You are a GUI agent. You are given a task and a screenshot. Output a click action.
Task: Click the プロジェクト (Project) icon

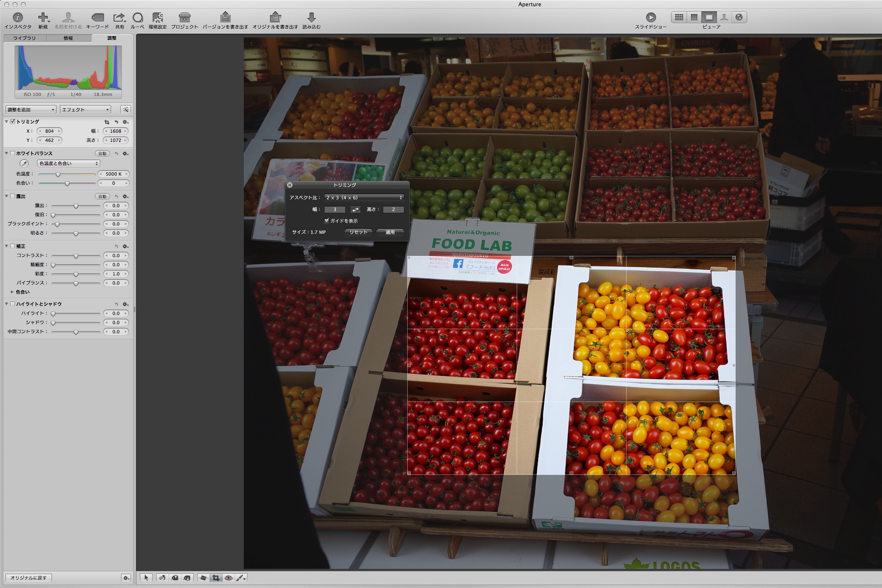click(184, 17)
